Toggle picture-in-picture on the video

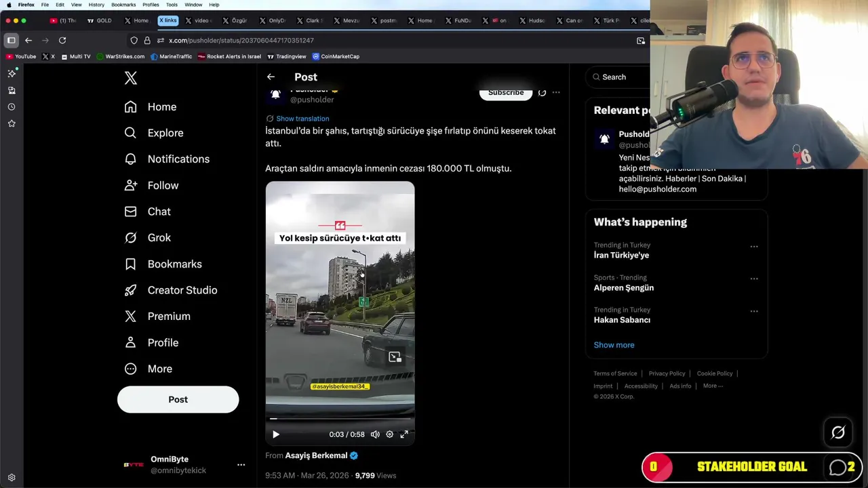[x=395, y=357]
